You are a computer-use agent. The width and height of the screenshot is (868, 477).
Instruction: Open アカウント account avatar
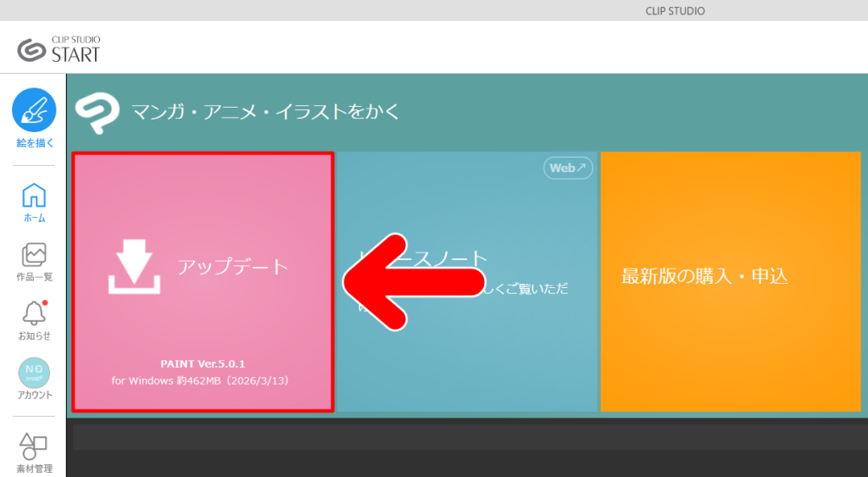tap(34, 379)
